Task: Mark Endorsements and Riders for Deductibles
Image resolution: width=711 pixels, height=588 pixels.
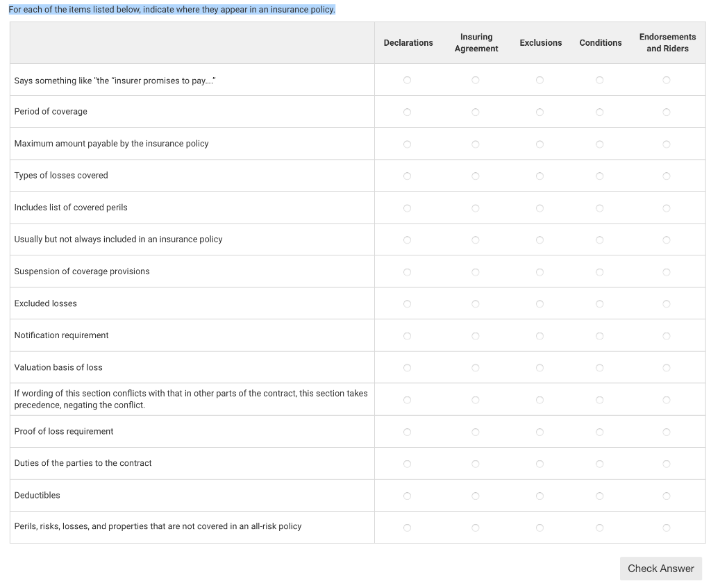Action: click(667, 495)
